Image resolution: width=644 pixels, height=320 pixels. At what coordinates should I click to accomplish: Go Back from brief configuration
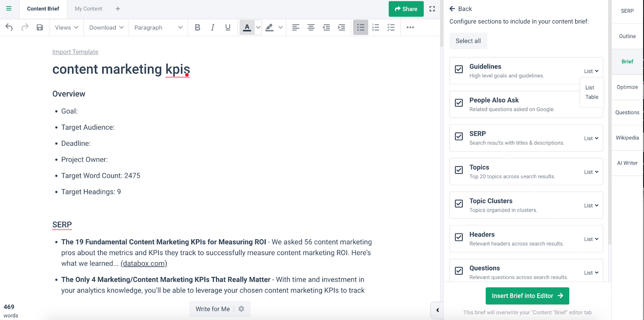pyautogui.click(x=460, y=9)
